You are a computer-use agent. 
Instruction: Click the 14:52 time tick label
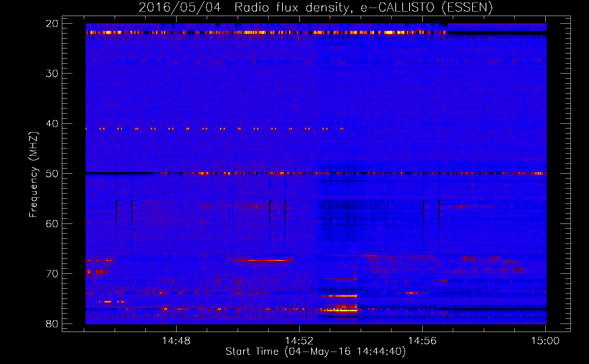[299, 341]
